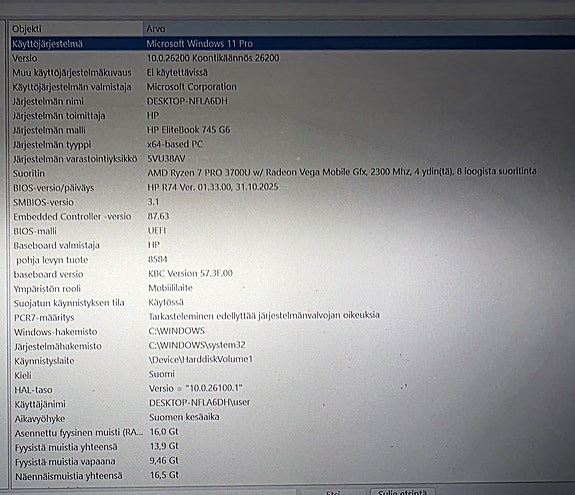Click the Objekti column header
This screenshot has width=575, height=495.
tap(76, 29)
